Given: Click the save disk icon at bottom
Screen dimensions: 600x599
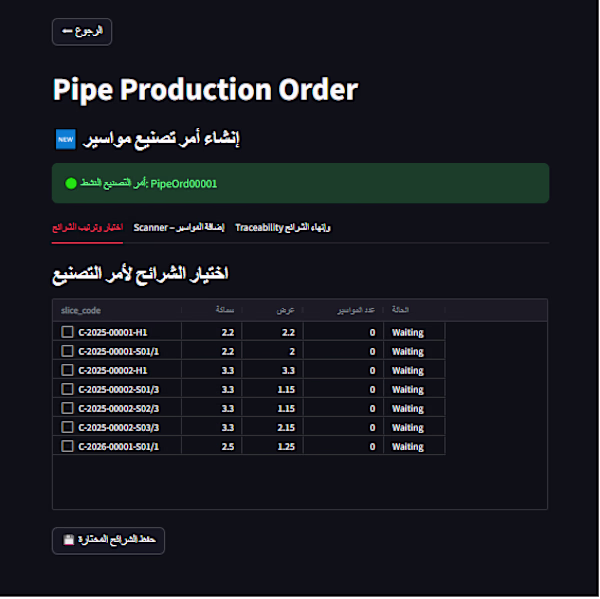Looking at the screenshot, I should (x=68, y=540).
